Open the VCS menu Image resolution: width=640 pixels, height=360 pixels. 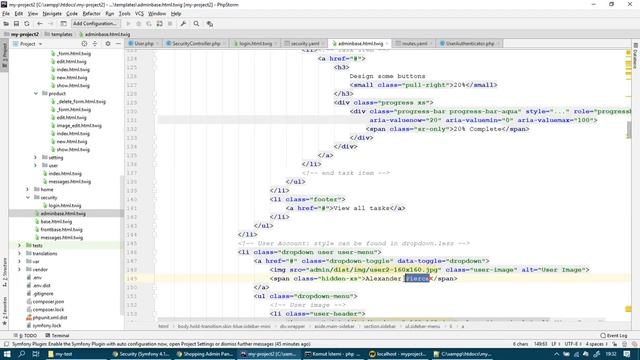coord(139,13)
